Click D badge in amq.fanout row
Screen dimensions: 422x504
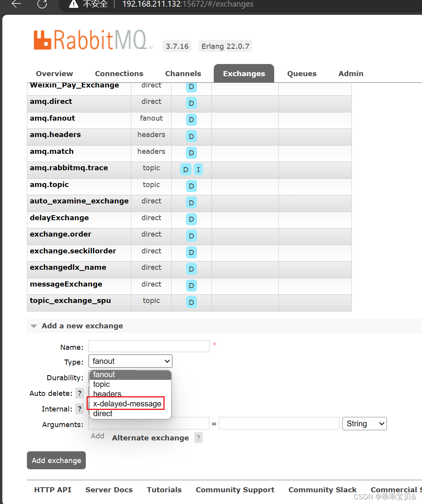(x=191, y=120)
